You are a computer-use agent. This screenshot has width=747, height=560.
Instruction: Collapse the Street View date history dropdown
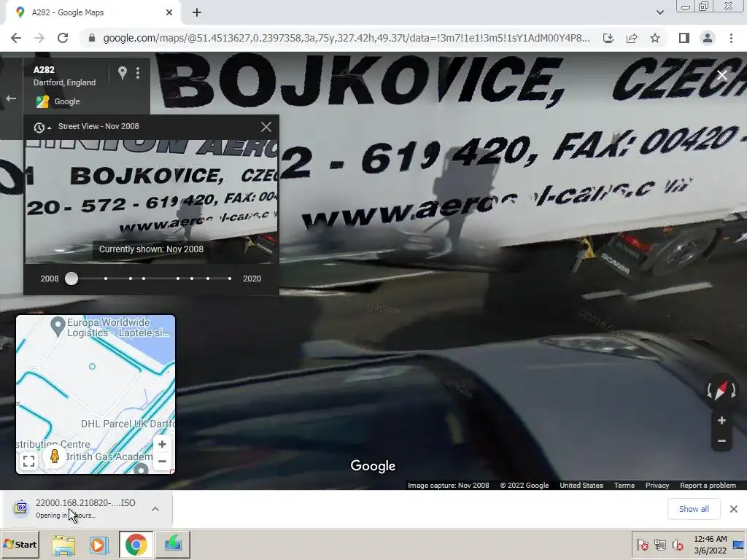pos(42,127)
